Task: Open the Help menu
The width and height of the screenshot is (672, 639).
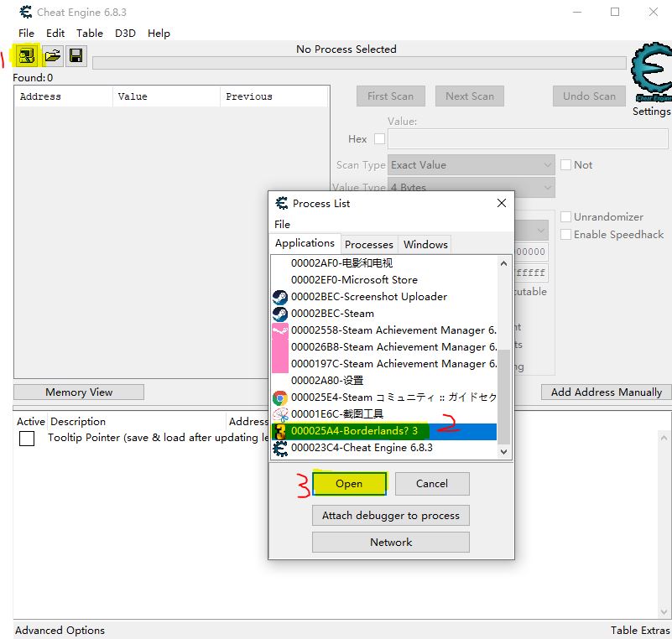Action: pyautogui.click(x=159, y=33)
